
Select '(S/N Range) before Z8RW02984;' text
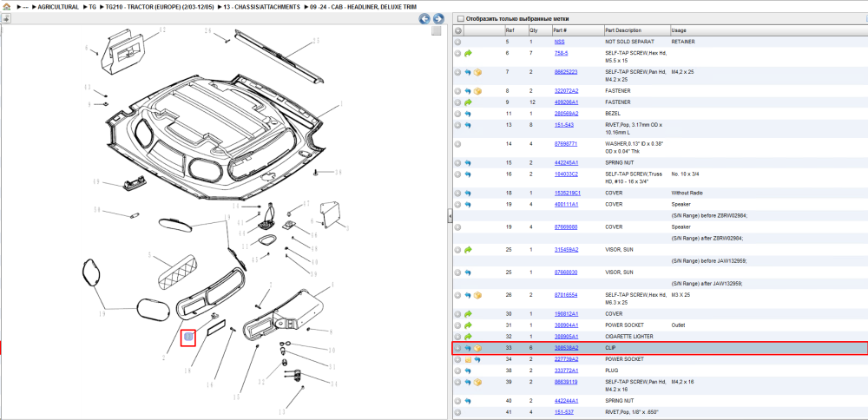tap(709, 216)
